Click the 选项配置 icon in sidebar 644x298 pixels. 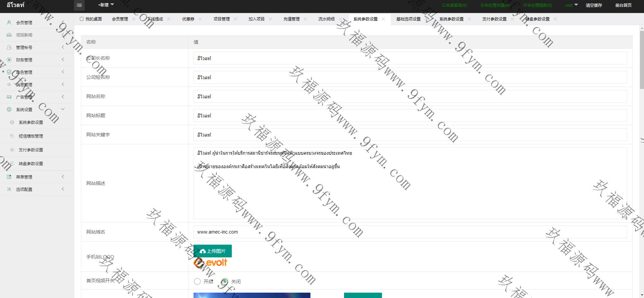coord(9,189)
